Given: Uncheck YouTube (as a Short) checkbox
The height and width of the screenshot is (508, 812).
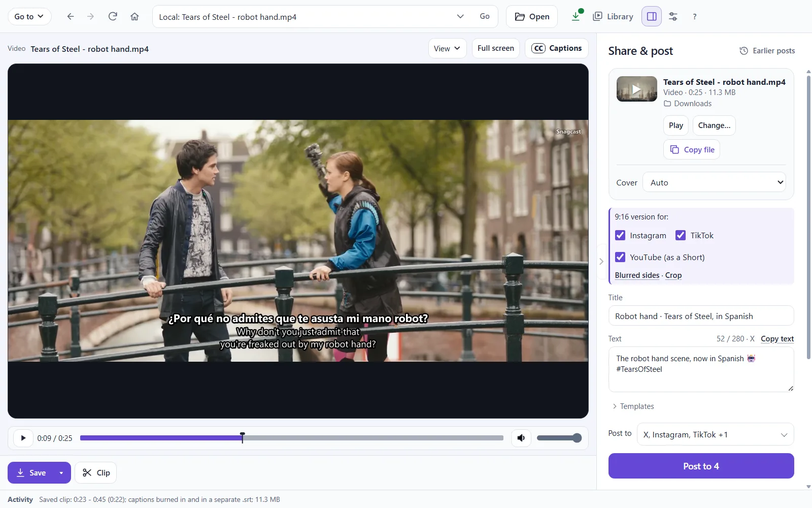Looking at the screenshot, I should coord(620,257).
